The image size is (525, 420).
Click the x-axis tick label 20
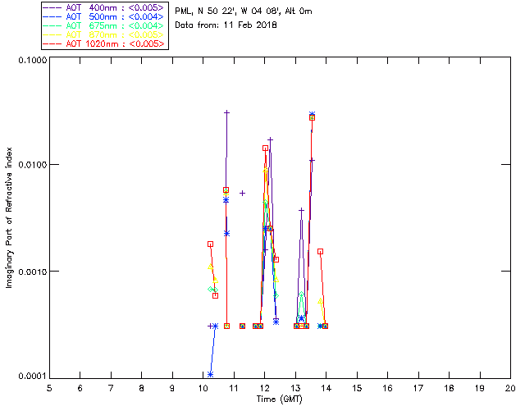510,388
